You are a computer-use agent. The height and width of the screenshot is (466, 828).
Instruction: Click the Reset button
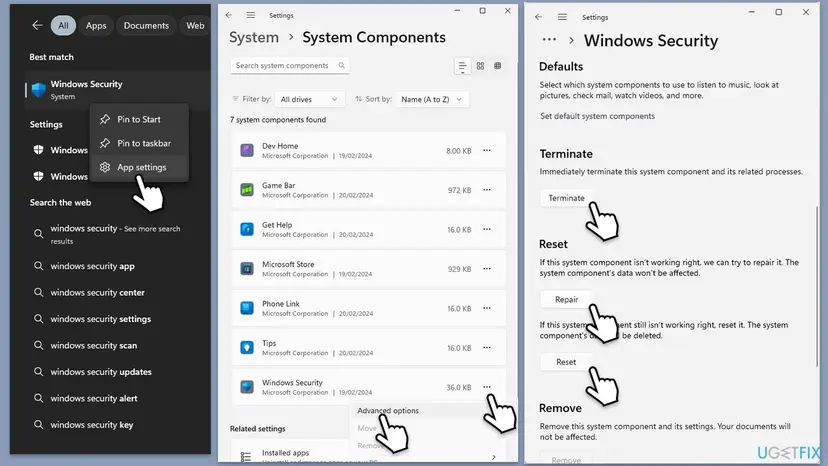pos(566,362)
